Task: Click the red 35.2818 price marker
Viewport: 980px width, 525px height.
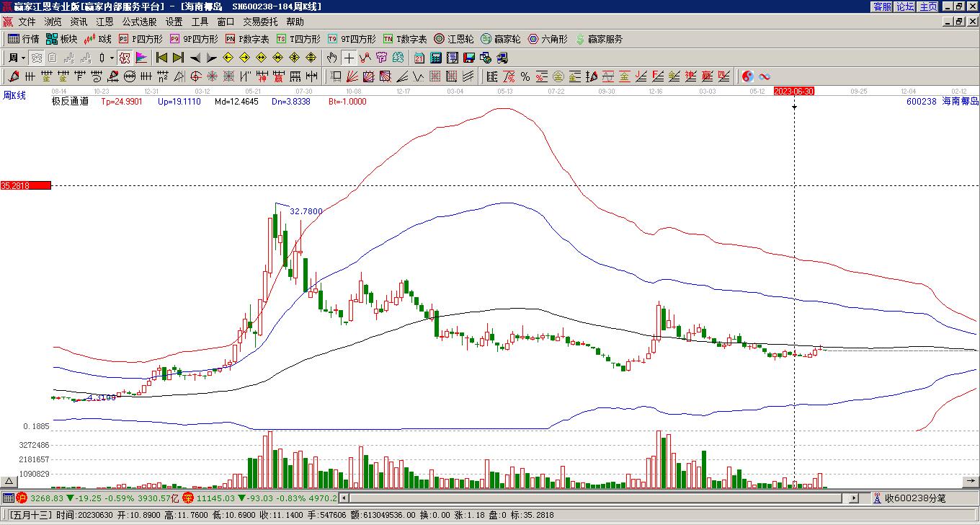Action: pyautogui.click(x=26, y=185)
